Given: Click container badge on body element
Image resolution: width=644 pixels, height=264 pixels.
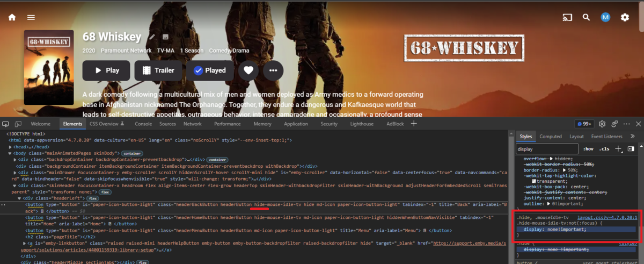Looking at the screenshot, I should pyautogui.click(x=131, y=153).
